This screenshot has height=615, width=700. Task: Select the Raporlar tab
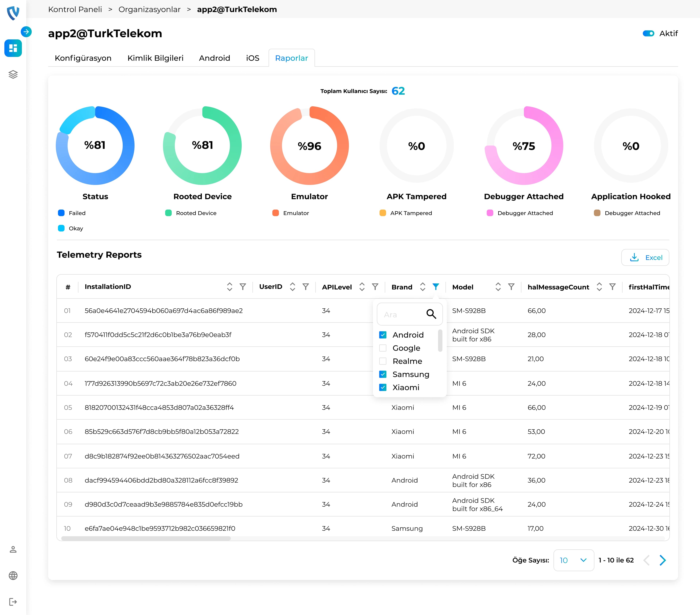click(x=292, y=58)
